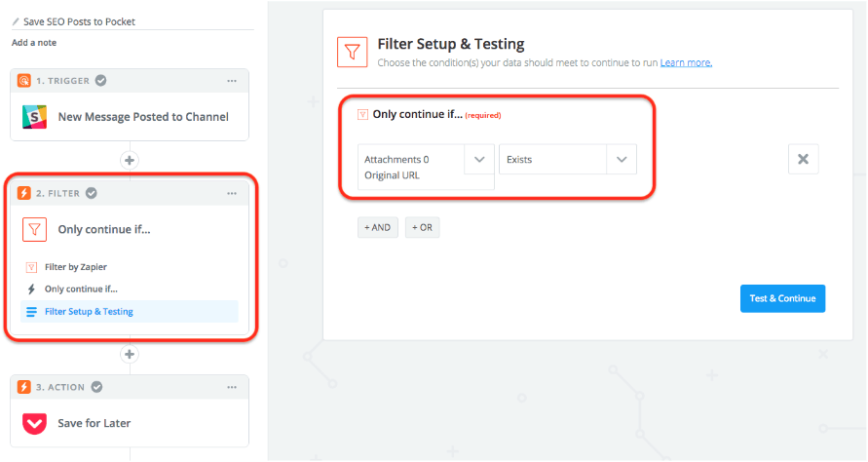Click the + OR button
The height and width of the screenshot is (462, 868).
(423, 227)
